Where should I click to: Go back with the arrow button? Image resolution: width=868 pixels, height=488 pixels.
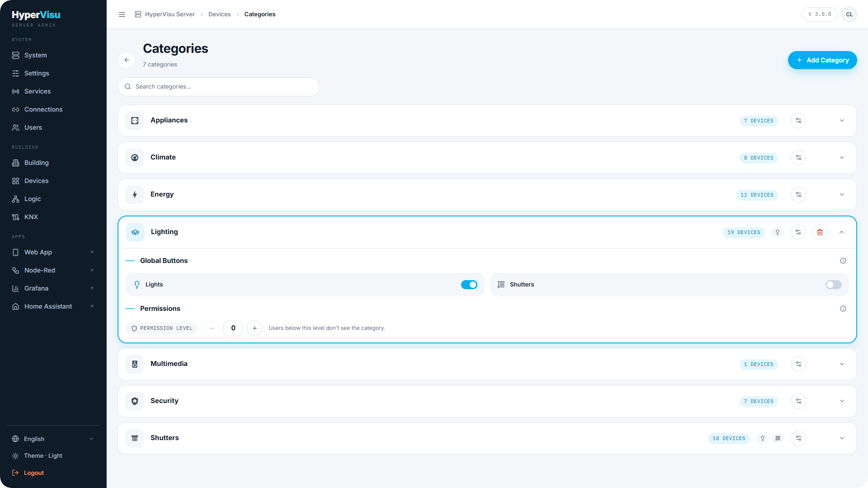point(127,60)
